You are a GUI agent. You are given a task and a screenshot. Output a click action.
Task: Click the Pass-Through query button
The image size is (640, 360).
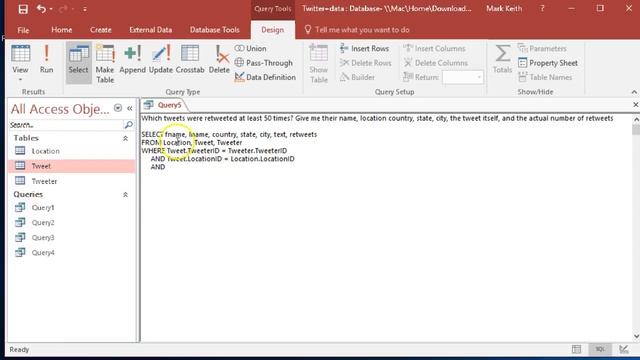[x=264, y=63]
